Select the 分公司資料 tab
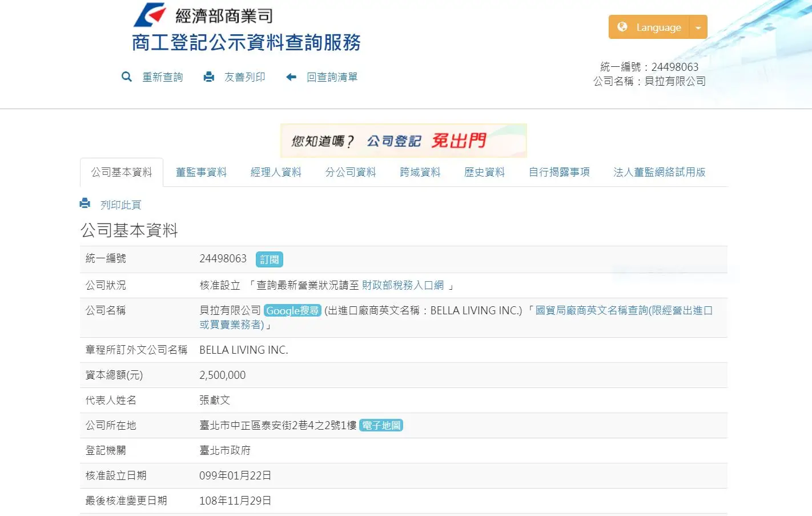The height and width of the screenshot is (516, 812). (x=351, y=172)
